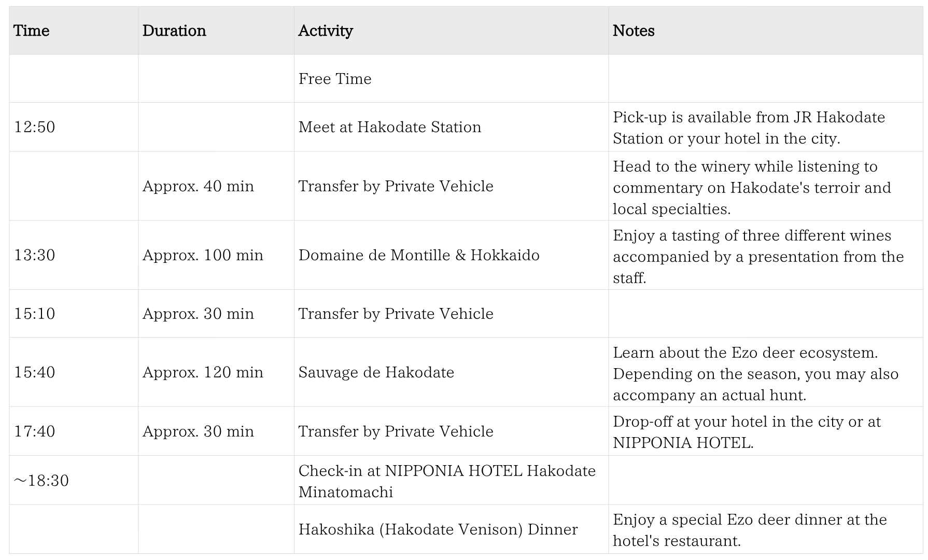Select the Approx. 120 min duration cell
The image size is (928, 560).
click(x=203, y=372)
